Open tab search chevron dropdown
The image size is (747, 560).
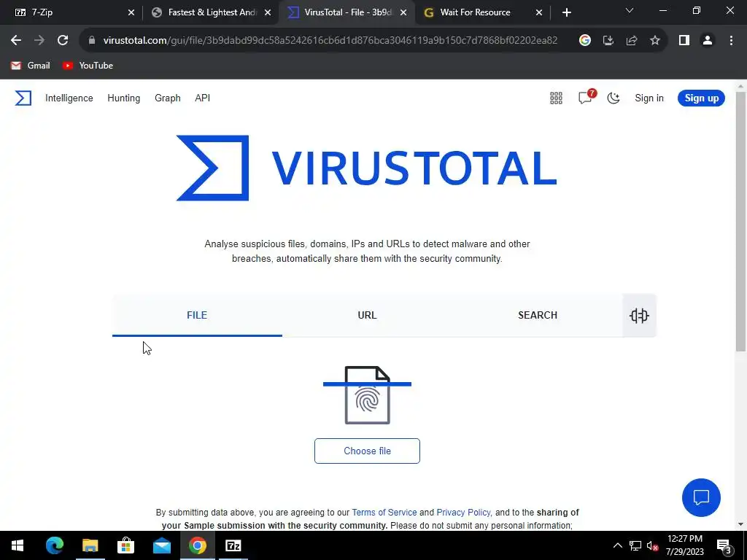630,10
